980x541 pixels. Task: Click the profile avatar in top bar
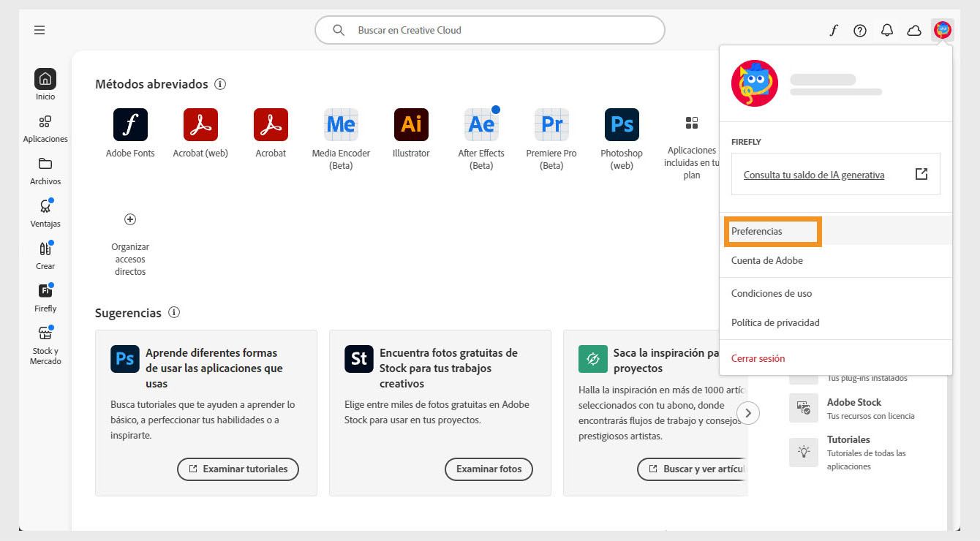point(942,30)
